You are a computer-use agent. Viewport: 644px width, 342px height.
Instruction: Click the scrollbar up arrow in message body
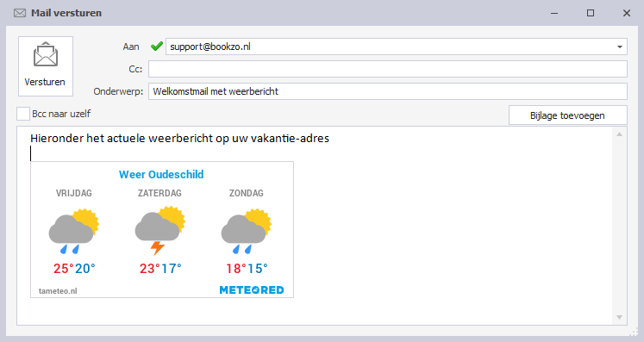click(619, 134)
